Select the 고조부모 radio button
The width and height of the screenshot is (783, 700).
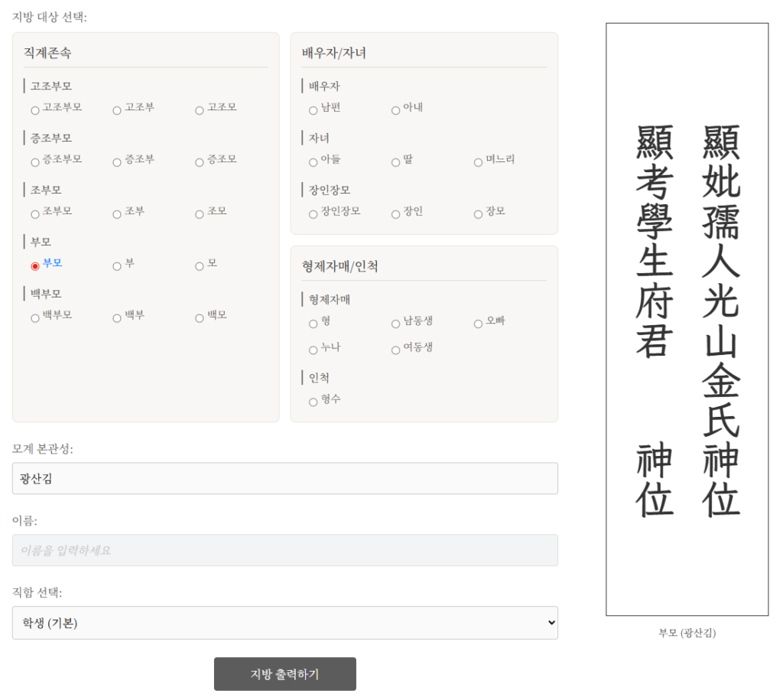[35, 110]
